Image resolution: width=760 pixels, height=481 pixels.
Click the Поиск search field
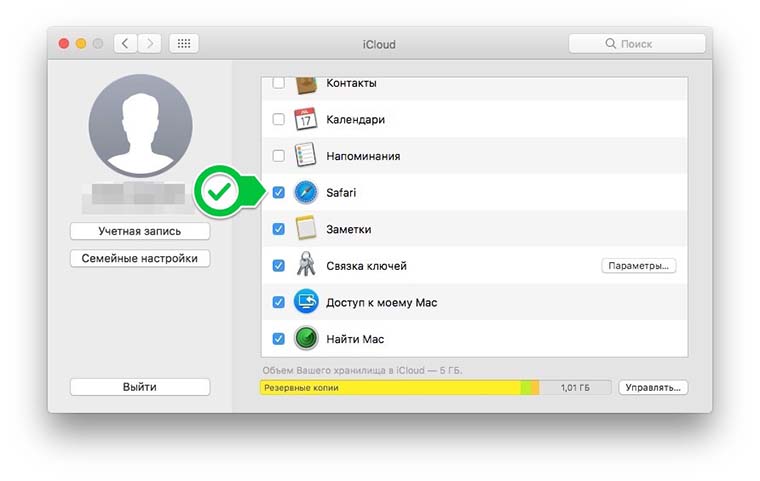pos(637,44)
